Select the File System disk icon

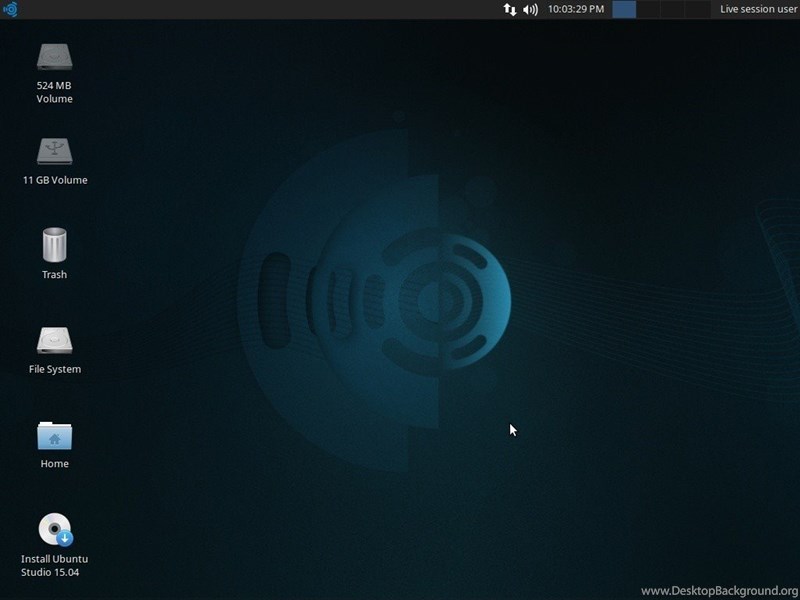coord(55,340)
